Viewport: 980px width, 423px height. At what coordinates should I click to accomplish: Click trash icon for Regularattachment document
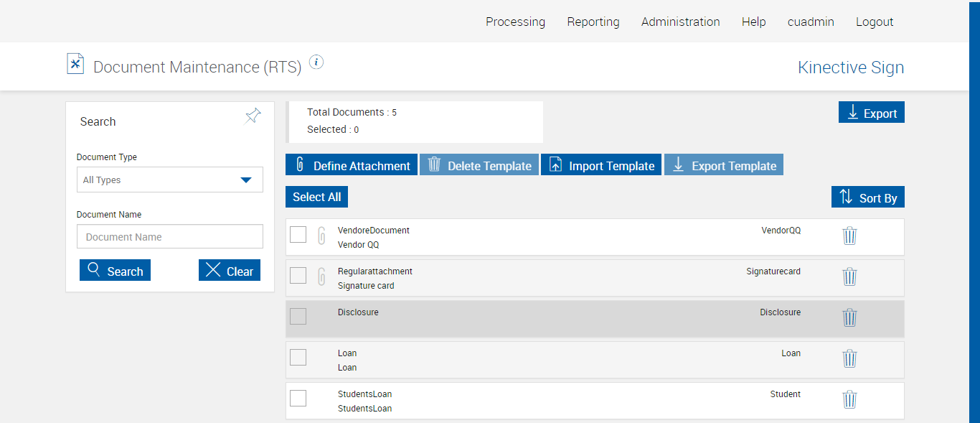point(849,276)
